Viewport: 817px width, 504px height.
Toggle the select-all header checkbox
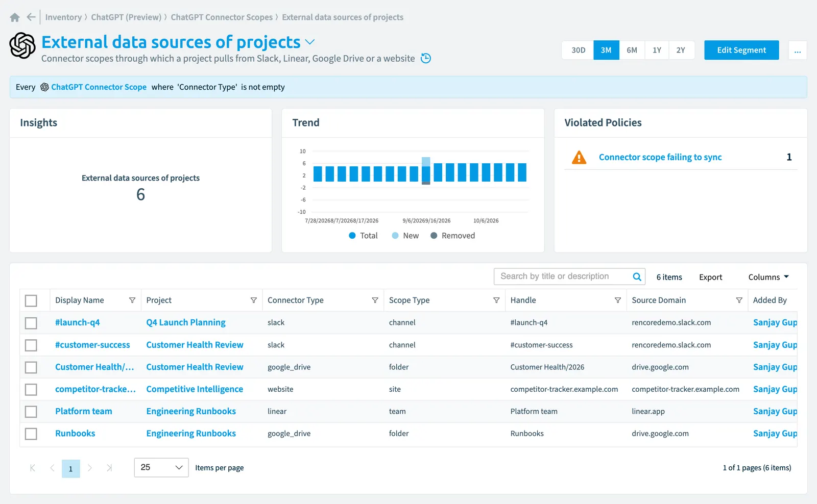pos(31,301)
